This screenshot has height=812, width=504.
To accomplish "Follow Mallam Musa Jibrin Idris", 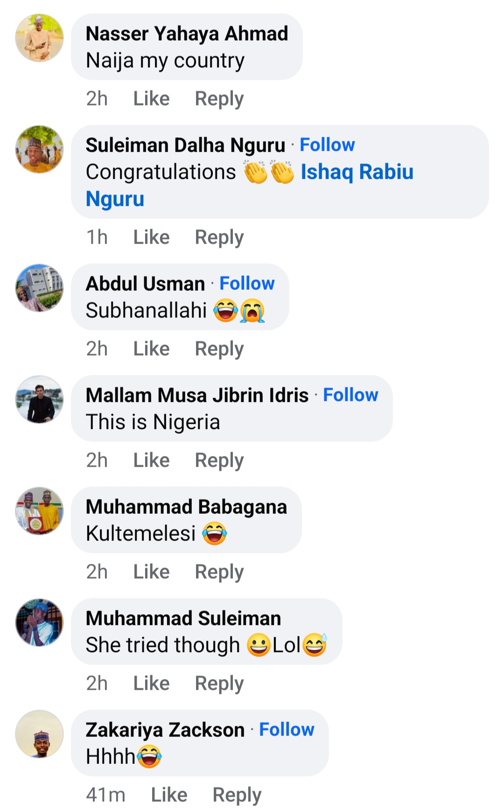I will coord(351,395).
